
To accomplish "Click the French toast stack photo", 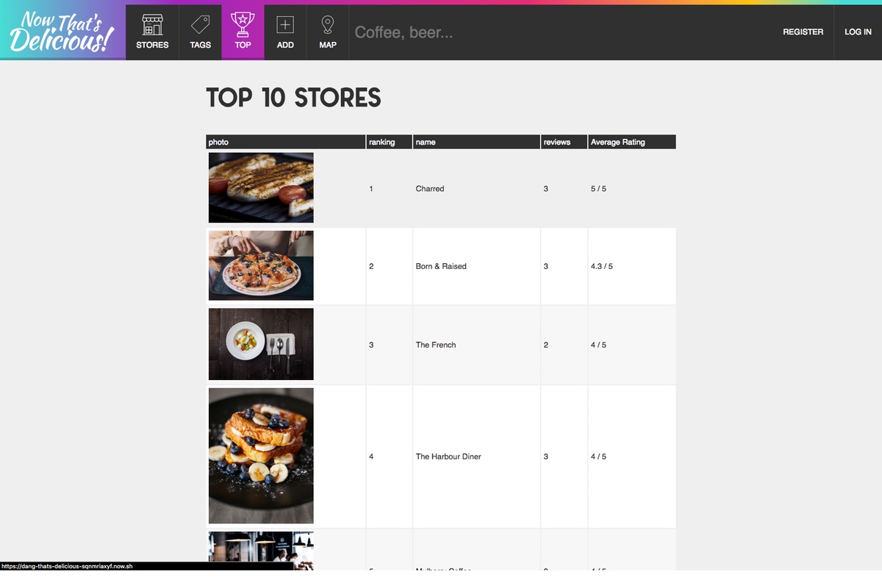I will [x=261, y=456].
